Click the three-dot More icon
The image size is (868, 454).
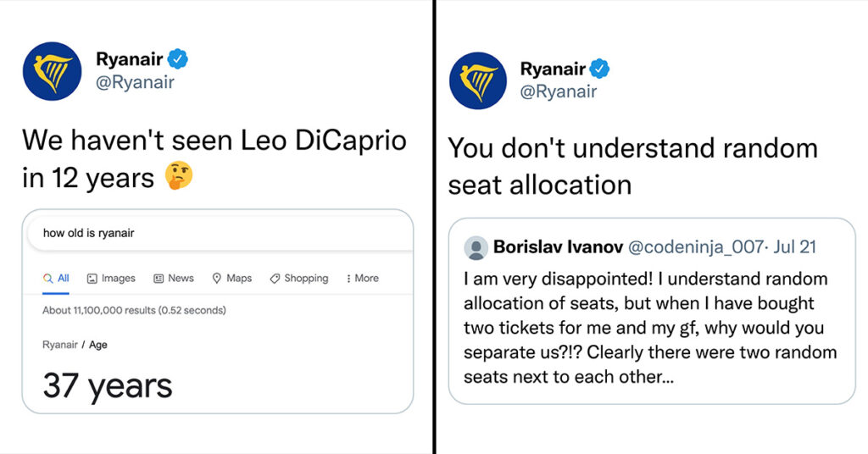coord(348,279)
